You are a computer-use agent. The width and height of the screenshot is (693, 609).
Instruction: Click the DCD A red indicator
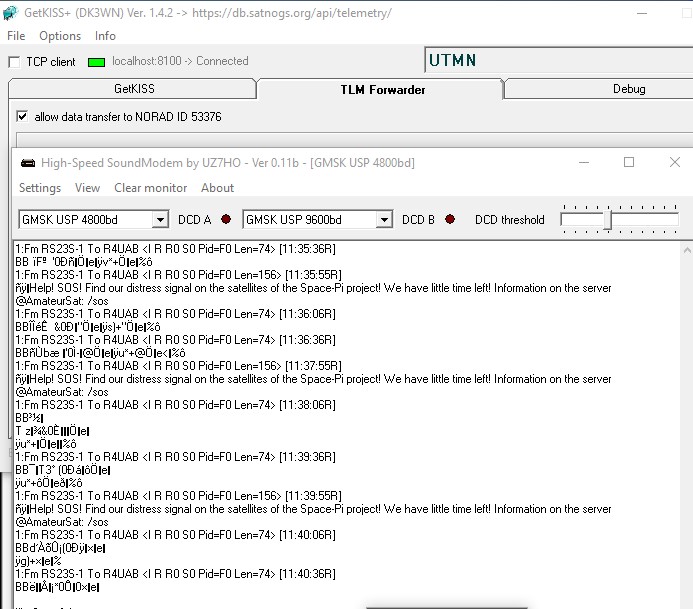(226, 219)
